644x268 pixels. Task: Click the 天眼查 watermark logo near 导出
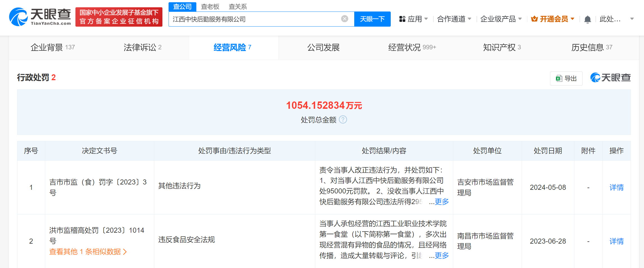tap(610, 78)
